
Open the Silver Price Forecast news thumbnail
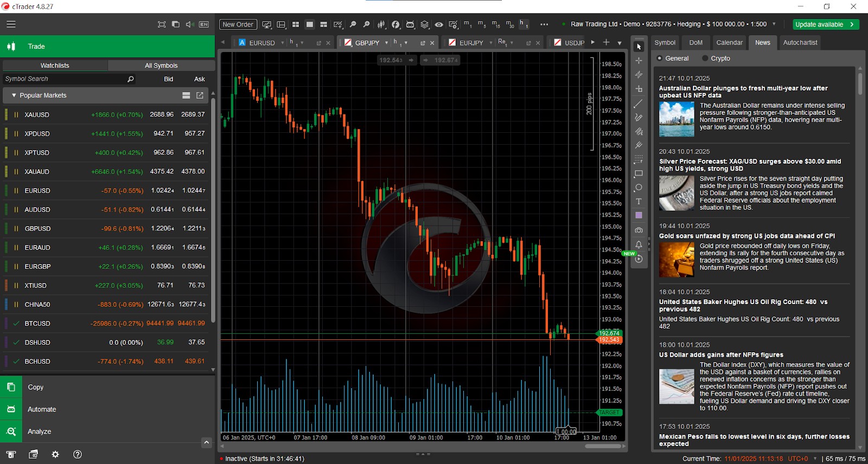(676, 193)
